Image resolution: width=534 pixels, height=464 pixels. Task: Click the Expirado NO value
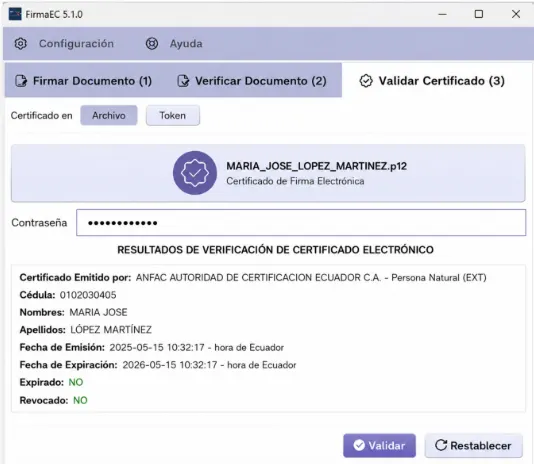click(x=76, y=382)
